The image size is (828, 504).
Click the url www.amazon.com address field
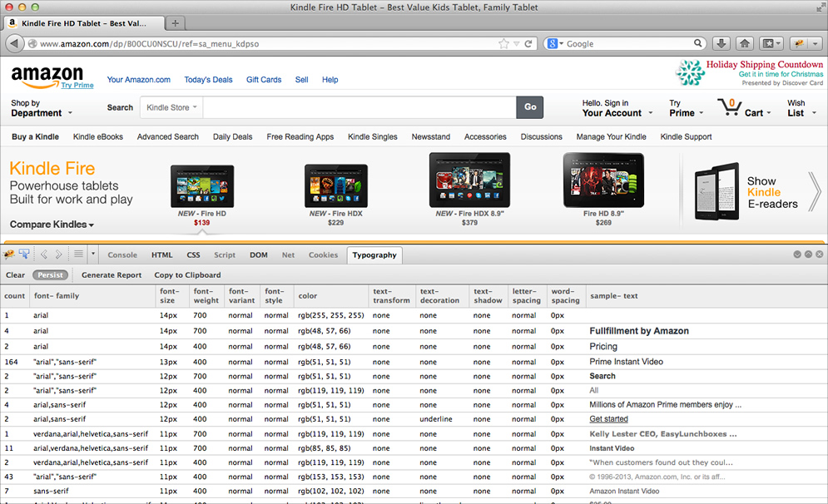264,44
